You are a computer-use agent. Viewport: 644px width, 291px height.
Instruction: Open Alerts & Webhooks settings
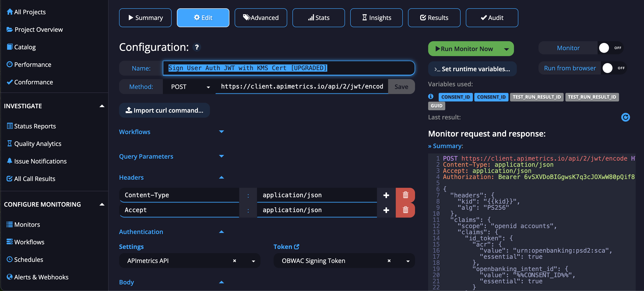[x=41, y=277]
